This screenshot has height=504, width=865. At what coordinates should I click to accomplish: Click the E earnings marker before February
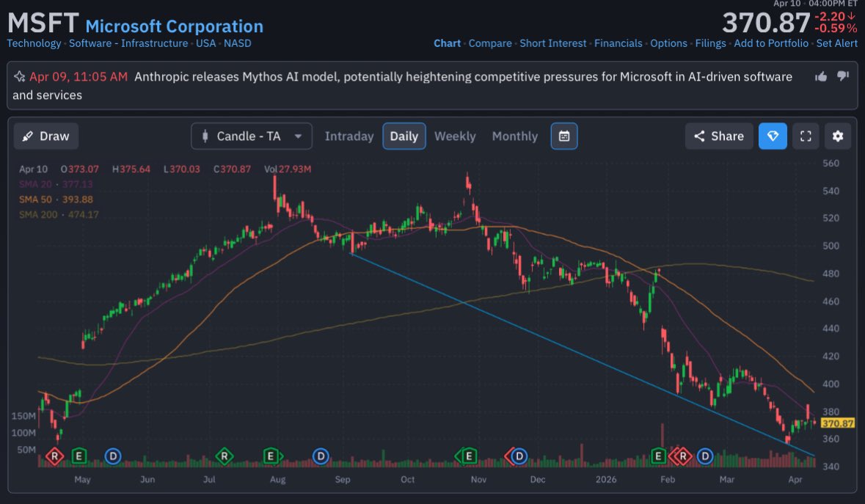coord(657,456)
